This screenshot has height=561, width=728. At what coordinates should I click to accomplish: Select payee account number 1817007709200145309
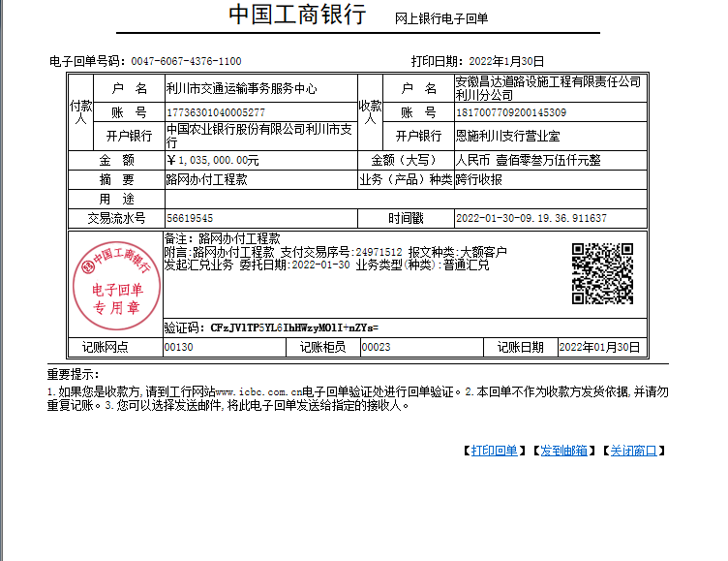click(x=518, y=112)
